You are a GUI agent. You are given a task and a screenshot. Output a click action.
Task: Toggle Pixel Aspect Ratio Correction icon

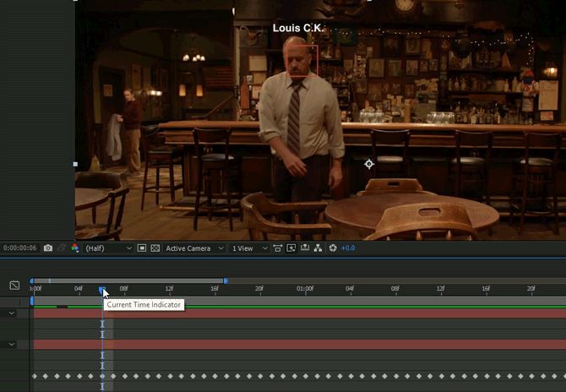click(x=277, y=248)
